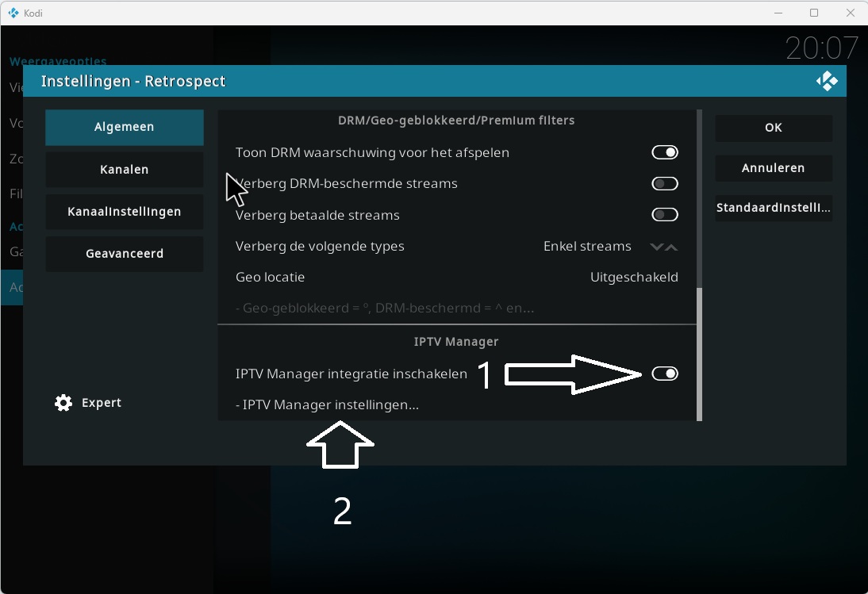Close the Kodi window
868x594 pixels.
(851, 13)
